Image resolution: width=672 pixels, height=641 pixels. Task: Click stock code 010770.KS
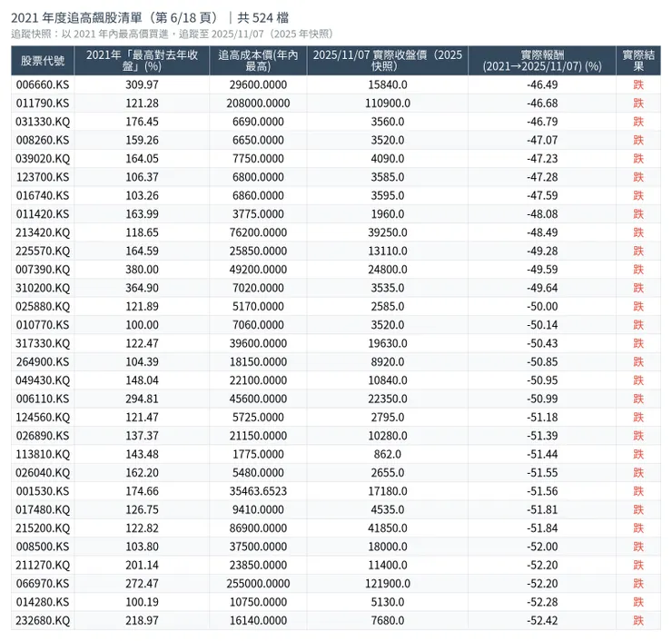pos(43,325)
